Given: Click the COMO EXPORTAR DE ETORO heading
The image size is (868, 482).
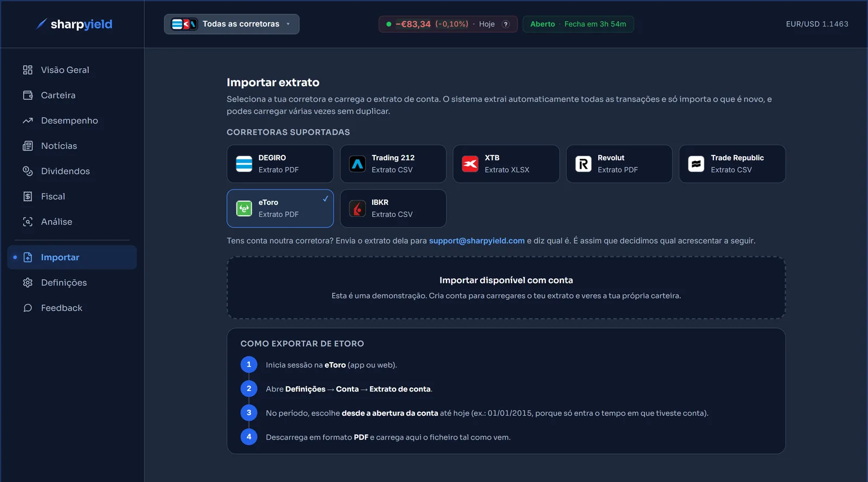Looking at the screenshot, I should pyautogui.click(x=302, y=344).
